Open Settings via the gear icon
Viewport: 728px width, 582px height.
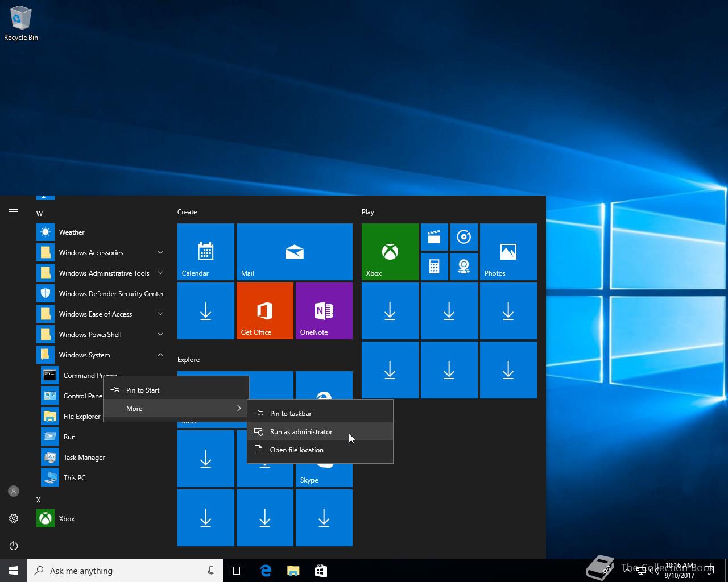[x=14, y=518]
